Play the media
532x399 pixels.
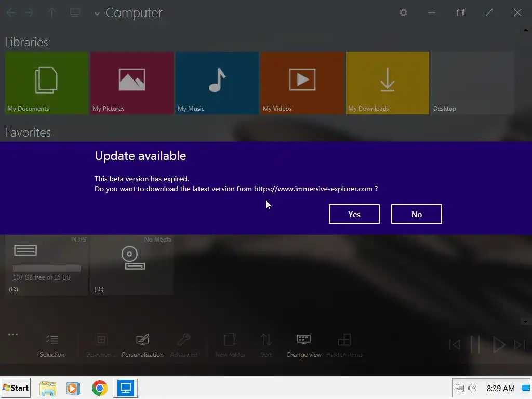(x=498, y=345)
